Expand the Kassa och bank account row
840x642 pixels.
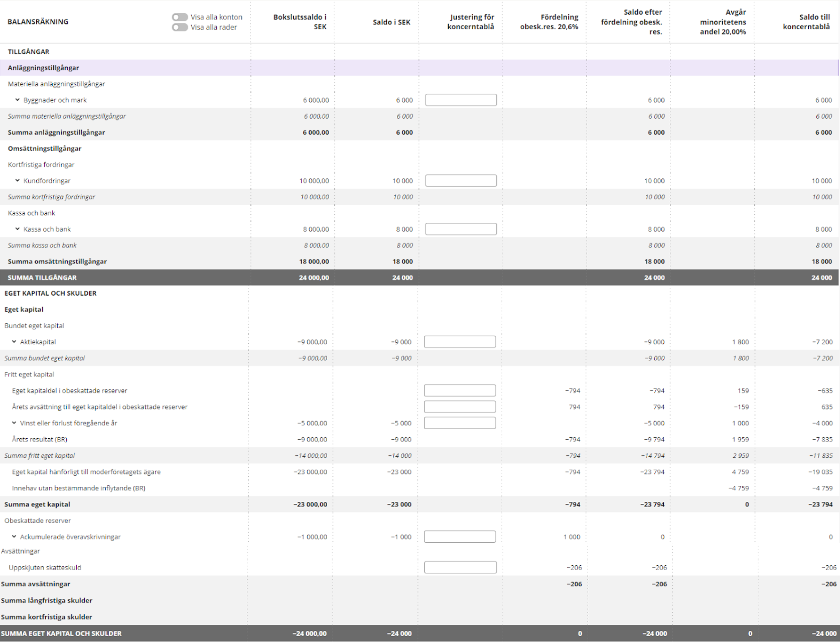coord(18,229)
